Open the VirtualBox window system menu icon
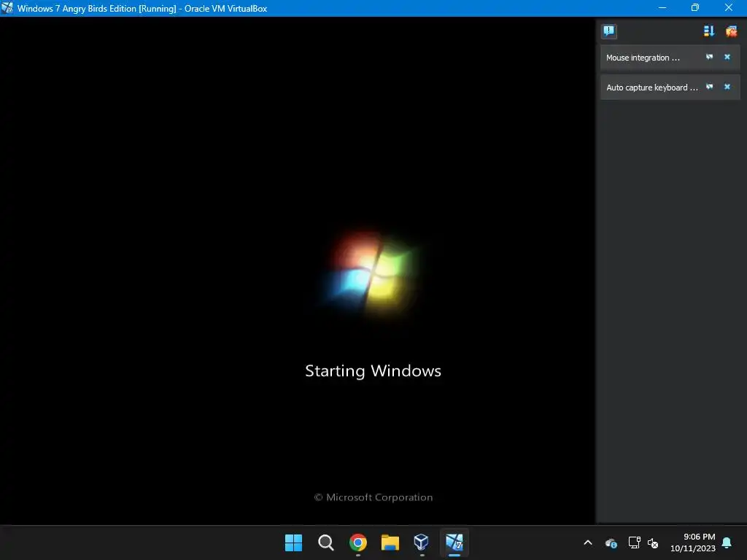The image size is (747, 560). [x=7, y=8]
